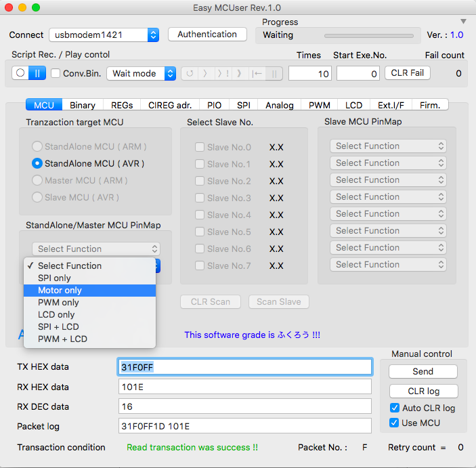Open the Wait mode dropdown
The image size is (476, 468).
(141, 74)
